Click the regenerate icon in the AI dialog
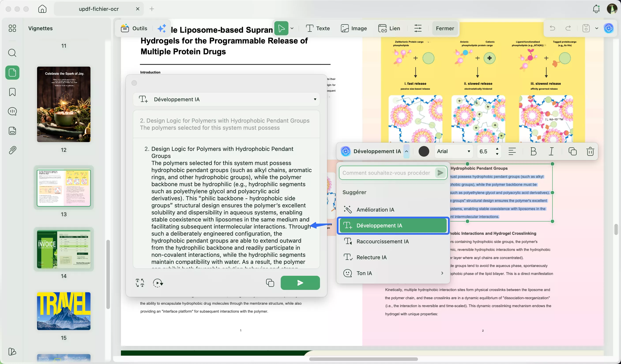This screenshot has height=364, width=621. 158,283
